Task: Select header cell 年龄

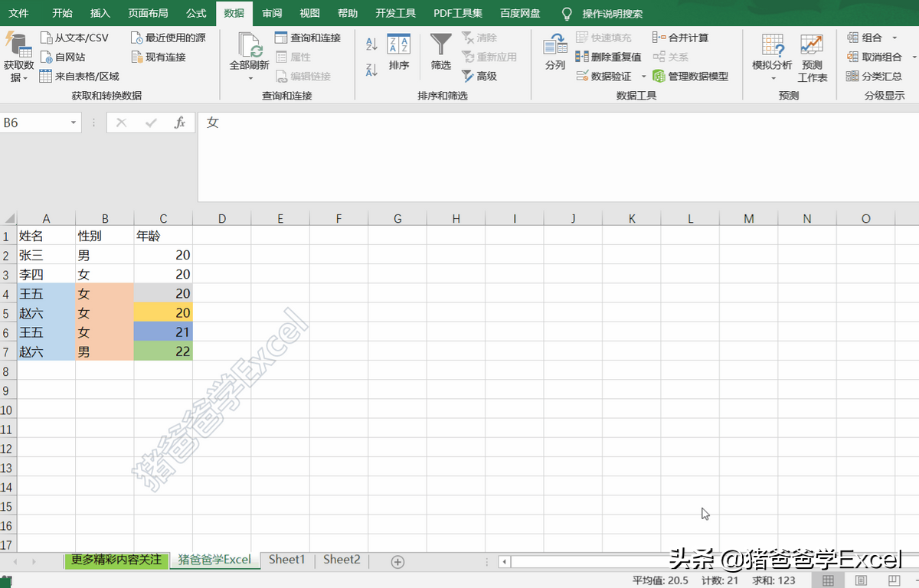Action: coord(163,236)
